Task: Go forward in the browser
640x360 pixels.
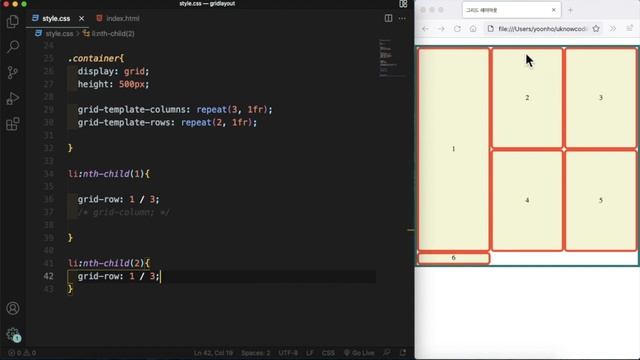Action: coord(441,29)
